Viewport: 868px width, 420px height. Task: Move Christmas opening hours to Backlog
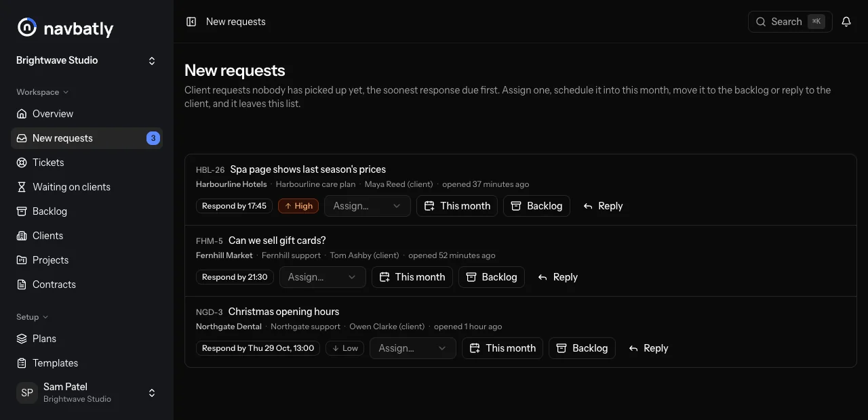coord(582,348)
